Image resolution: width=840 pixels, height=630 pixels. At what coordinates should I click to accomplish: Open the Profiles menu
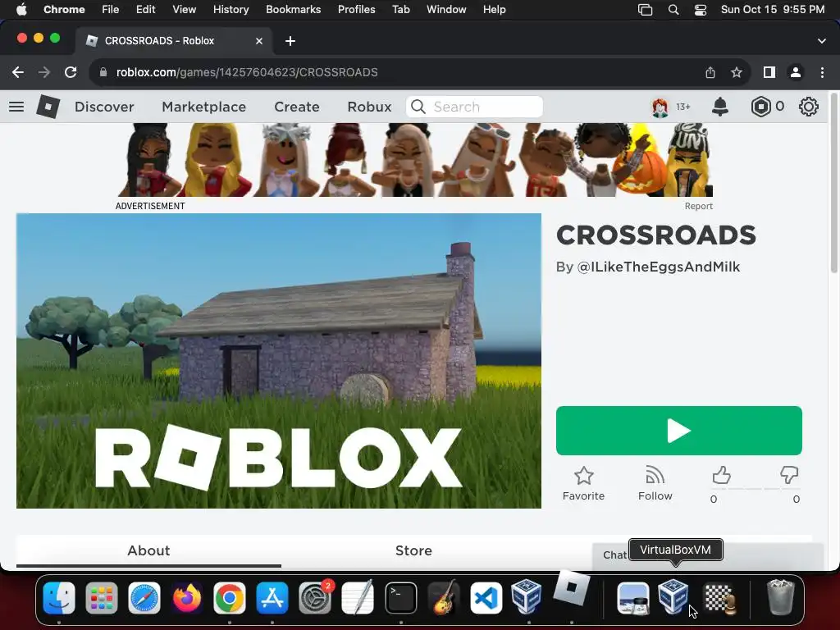click(356, 9)
